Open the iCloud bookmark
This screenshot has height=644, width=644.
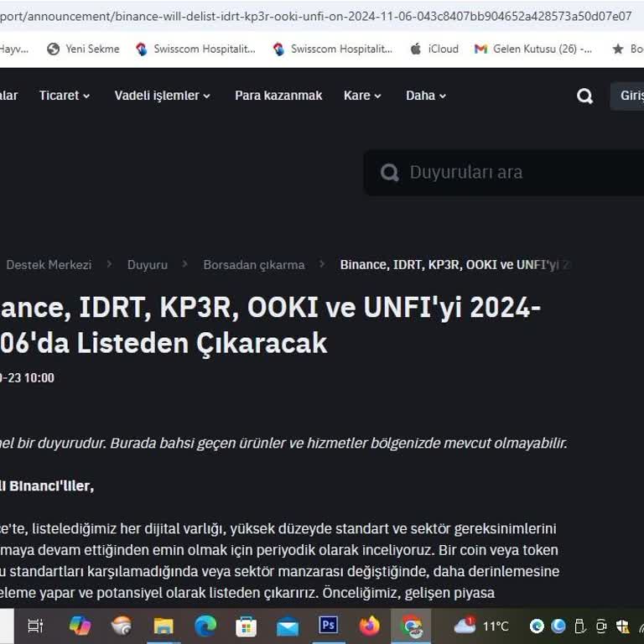click(434, 49)
